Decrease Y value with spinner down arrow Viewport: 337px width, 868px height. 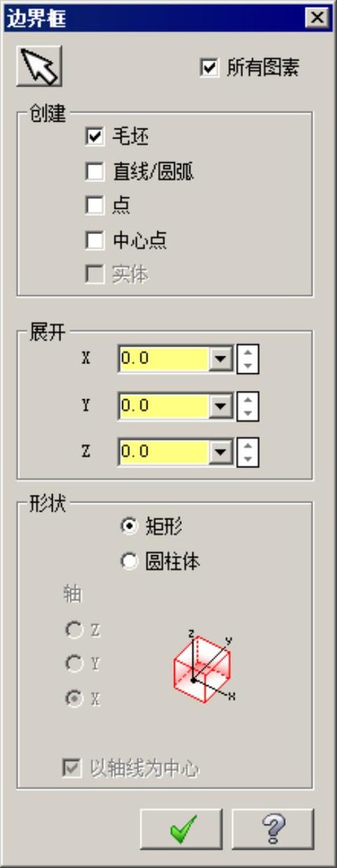[x=248, y=413]
